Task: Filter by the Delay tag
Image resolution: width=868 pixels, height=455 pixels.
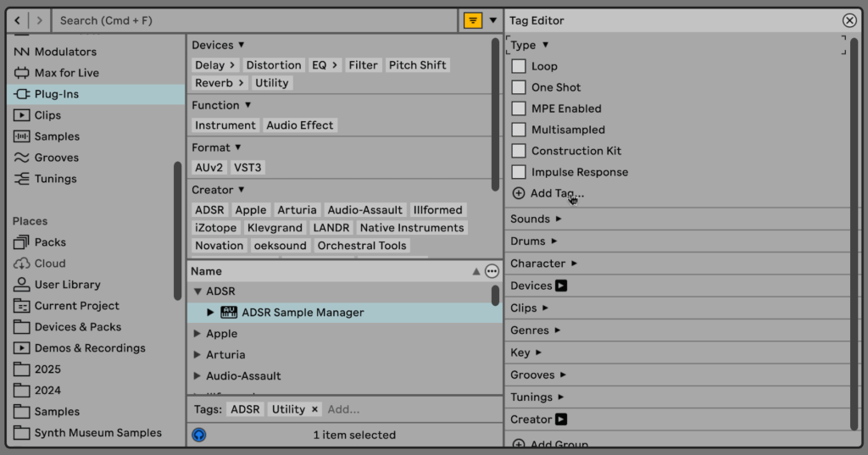Action: pos(214,64)
